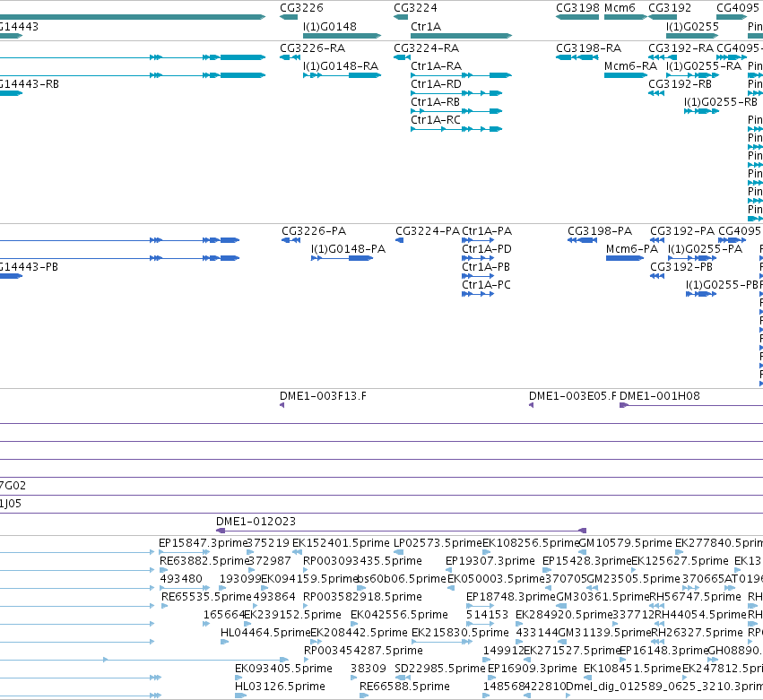
Task: Select protein Ctr1A-PA
Action: pyautogui.click(x=487, y=231)
